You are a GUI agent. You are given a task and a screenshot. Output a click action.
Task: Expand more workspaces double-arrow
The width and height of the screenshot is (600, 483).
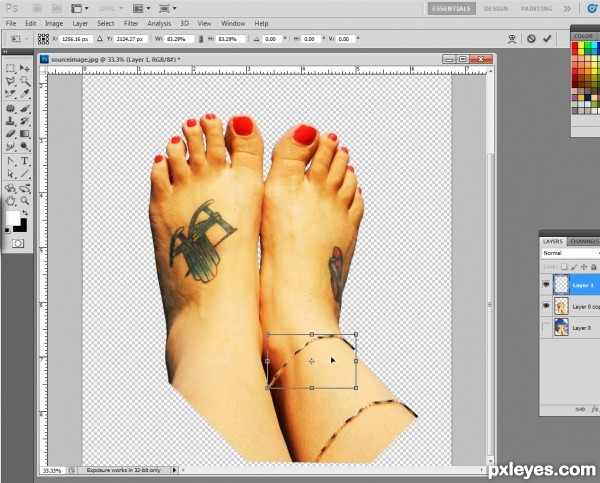click(567, 8)
